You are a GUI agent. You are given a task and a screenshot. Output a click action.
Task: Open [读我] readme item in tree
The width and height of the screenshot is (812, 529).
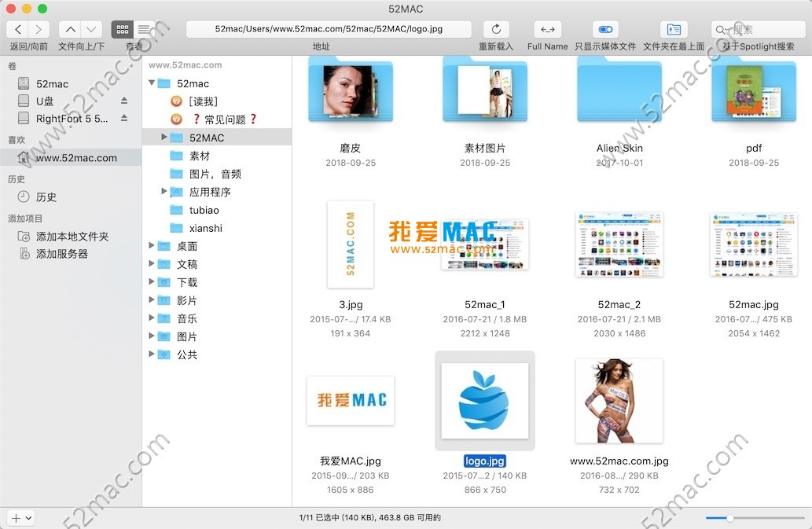[194, 101]
